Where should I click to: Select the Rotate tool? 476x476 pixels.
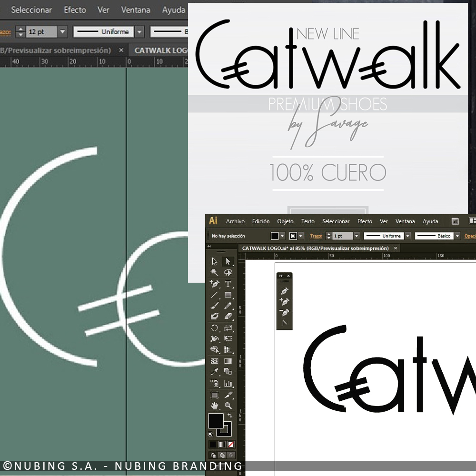pos(215,327)
